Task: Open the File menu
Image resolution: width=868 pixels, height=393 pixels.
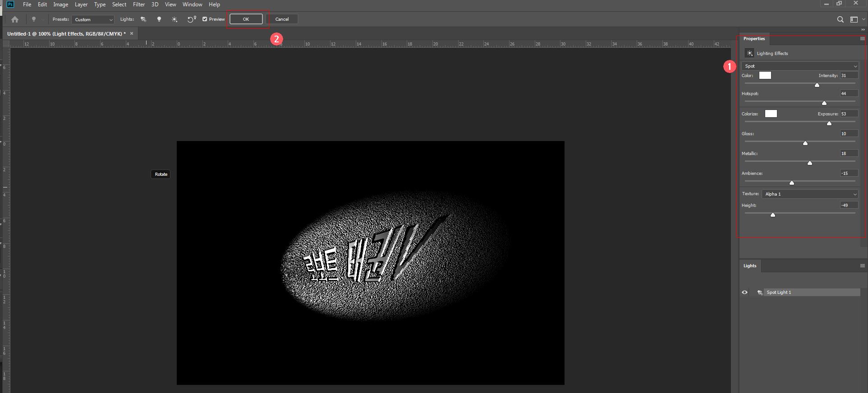Action: [x=27, y=5]
